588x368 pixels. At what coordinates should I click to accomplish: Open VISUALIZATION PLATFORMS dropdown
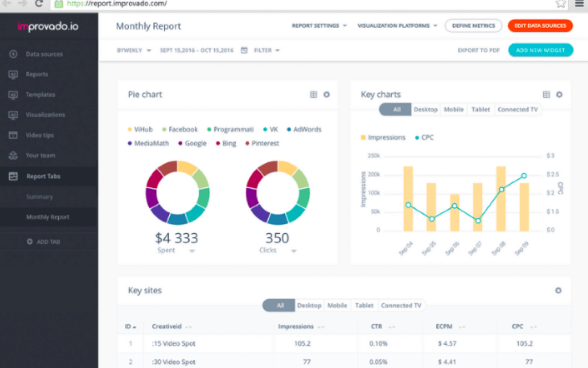click(397, 26)
